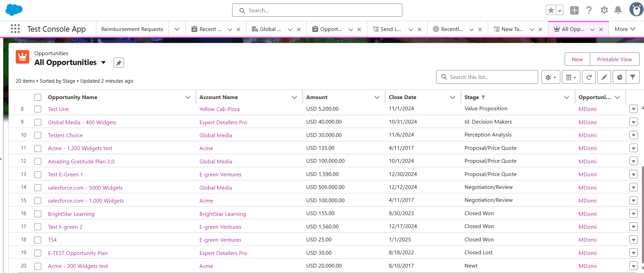Switch to the Reimbursement Requests tab
The height and width of the screenshot is (273, 644).
tap(132, 29)
